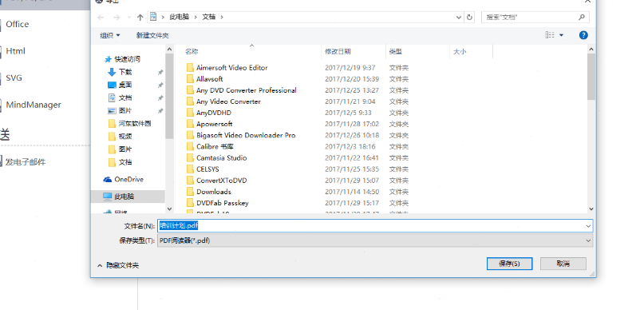Click 新建文件夹 new folder button
Screen dimensions: 644x310
(152, 35)
